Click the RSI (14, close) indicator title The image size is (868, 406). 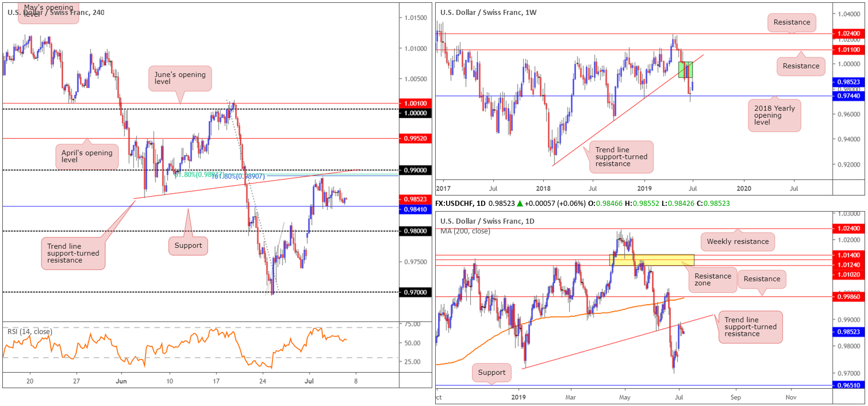pos(30,331)
